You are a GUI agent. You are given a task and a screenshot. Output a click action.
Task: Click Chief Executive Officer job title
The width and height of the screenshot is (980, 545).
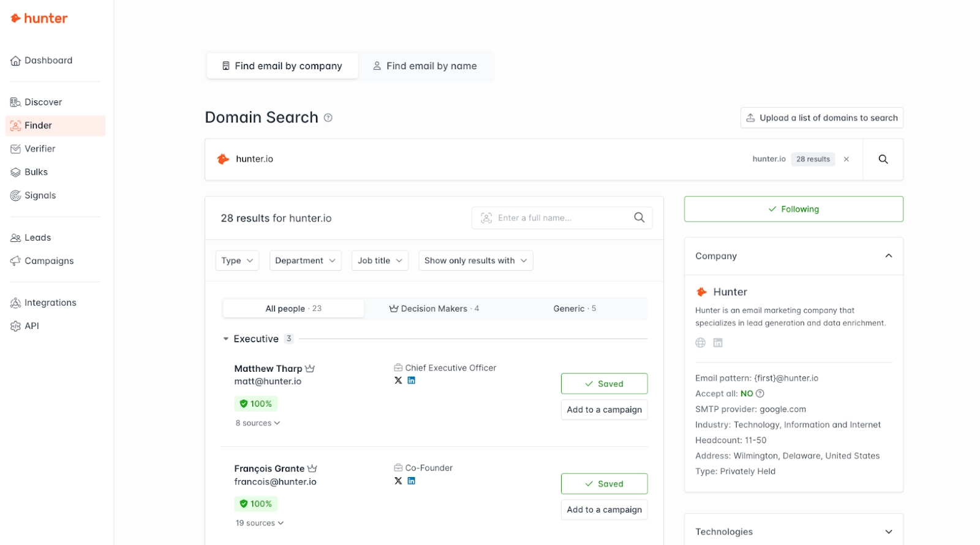(451, 368)
